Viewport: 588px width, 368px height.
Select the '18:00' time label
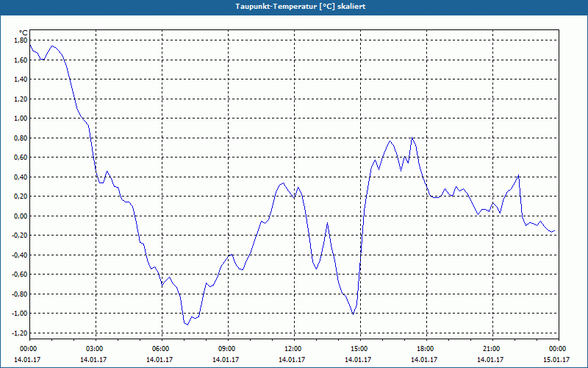tap(425, 349)
